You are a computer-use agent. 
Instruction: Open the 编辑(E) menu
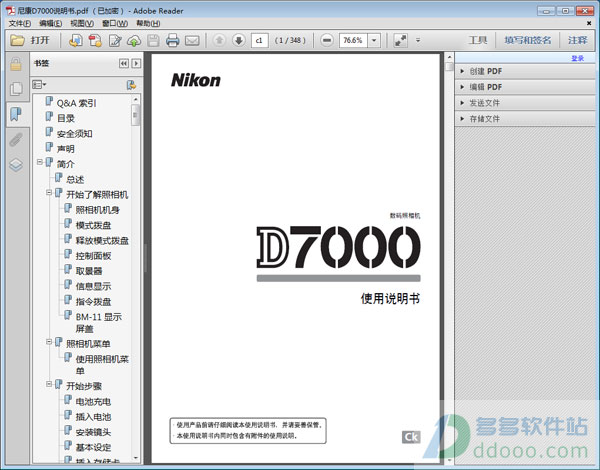(x=51, y=23)
